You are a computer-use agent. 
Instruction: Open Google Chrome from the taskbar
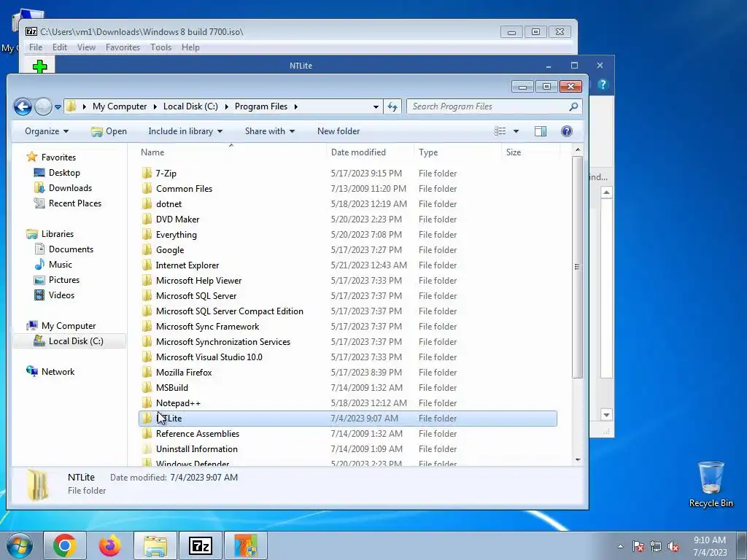(65, 545)
